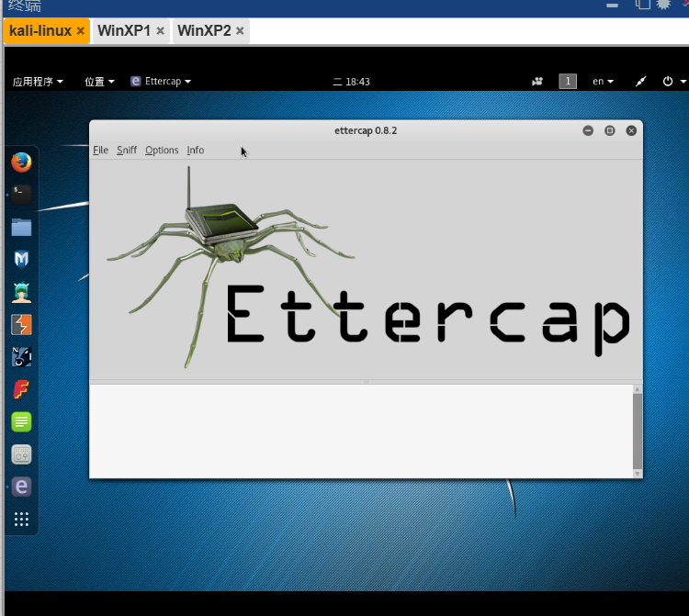Click the pane divider handle above log
This screenshot has height=616, width=689.
[366, 382]
